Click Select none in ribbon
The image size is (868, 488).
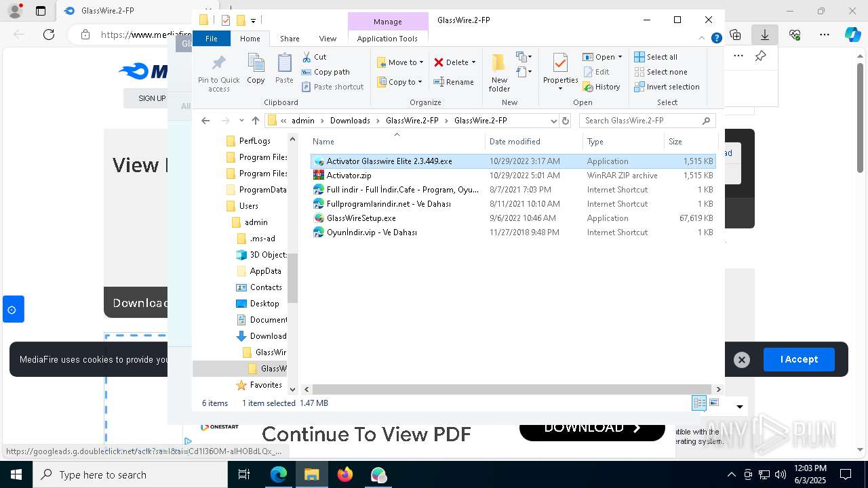pos(660,72)
